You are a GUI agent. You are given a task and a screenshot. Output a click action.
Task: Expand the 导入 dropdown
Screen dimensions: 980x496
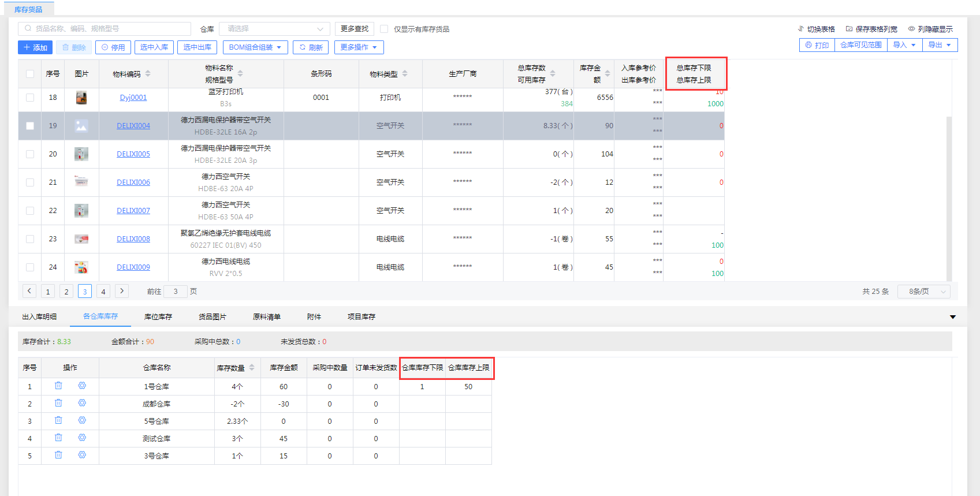click(x=904, y=45)
